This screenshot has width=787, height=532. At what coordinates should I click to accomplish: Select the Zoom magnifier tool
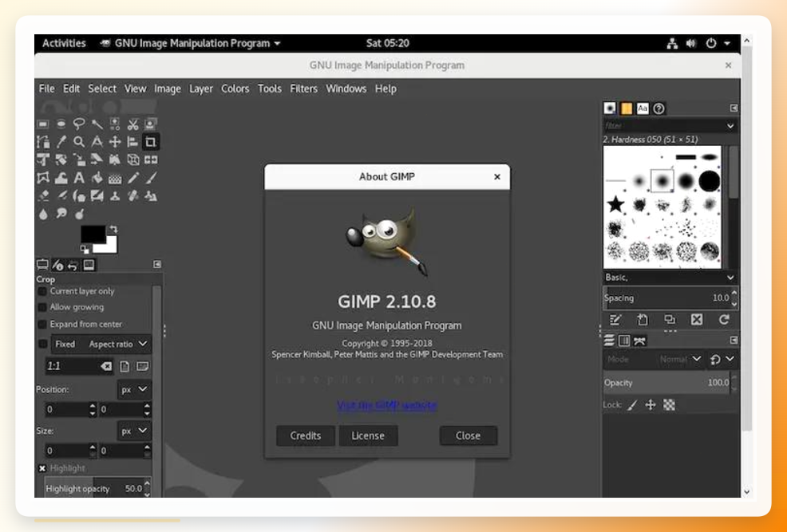click(79, 142)
